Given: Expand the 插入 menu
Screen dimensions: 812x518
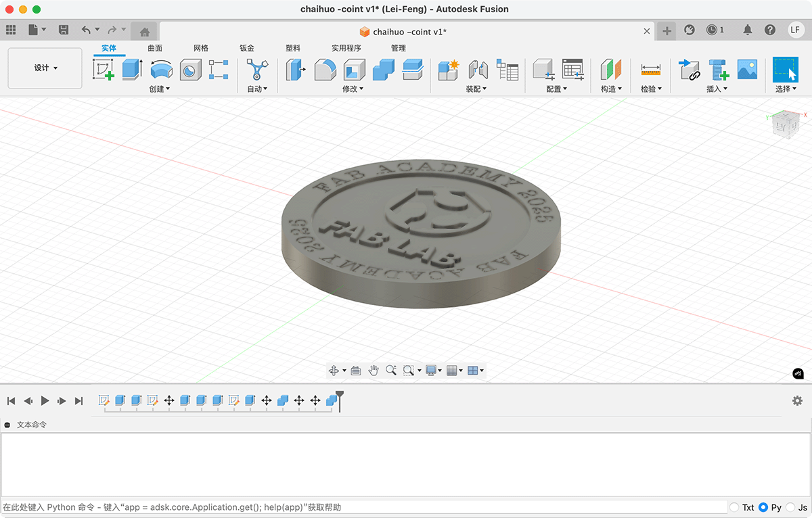Looking at the screenshot, I should pos(717,89).
